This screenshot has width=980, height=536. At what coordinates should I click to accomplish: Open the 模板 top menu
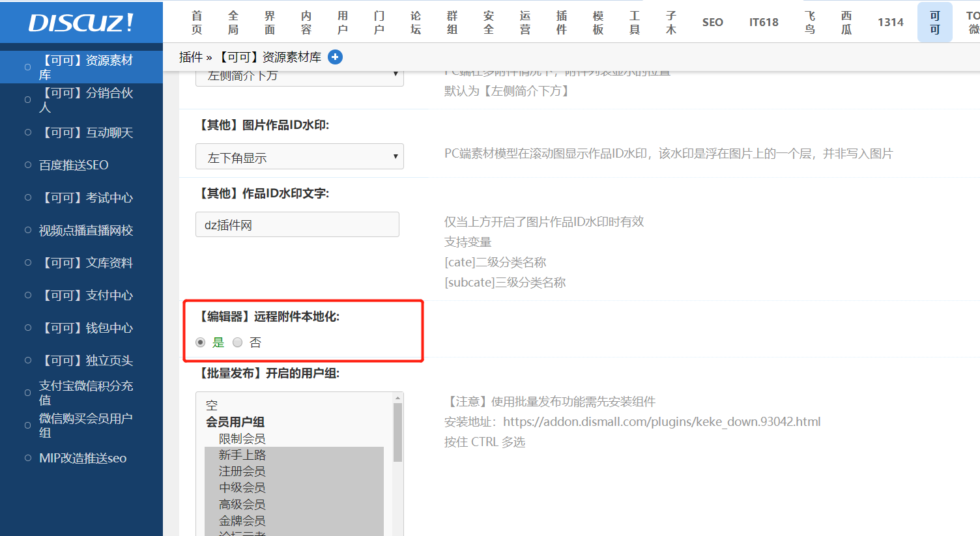(x=598, y=22)
